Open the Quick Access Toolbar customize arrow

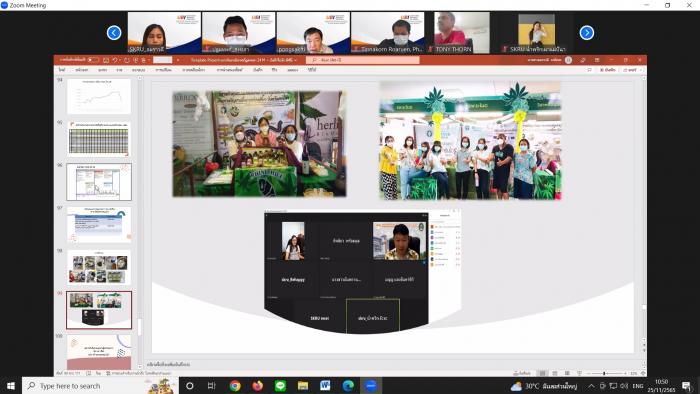tap(178, 60)
